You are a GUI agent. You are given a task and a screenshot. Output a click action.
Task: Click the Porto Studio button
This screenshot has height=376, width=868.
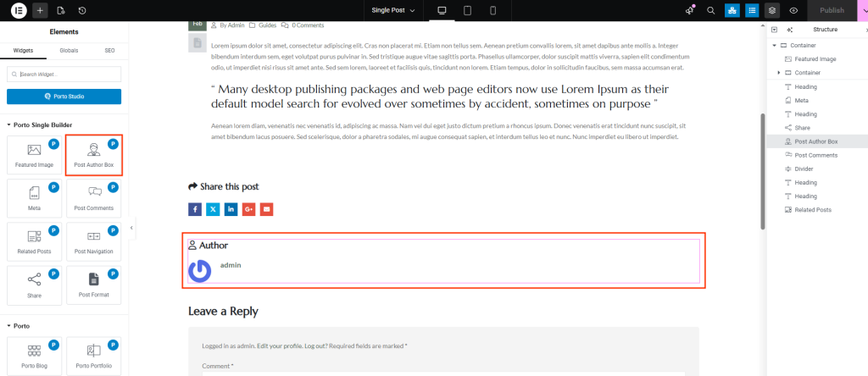[x=64, y=97]
